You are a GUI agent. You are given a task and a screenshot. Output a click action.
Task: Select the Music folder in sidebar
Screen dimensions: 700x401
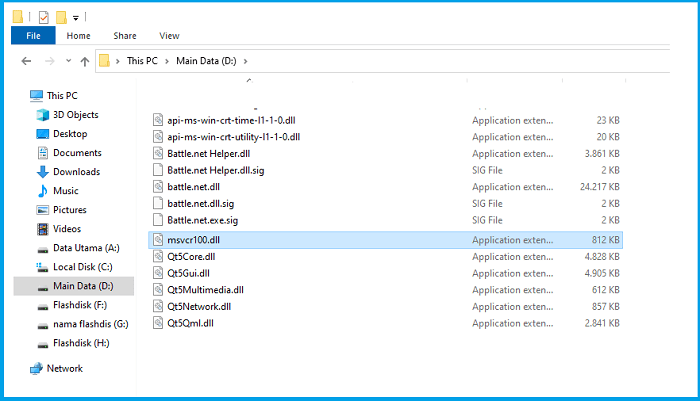pos(66,191)
